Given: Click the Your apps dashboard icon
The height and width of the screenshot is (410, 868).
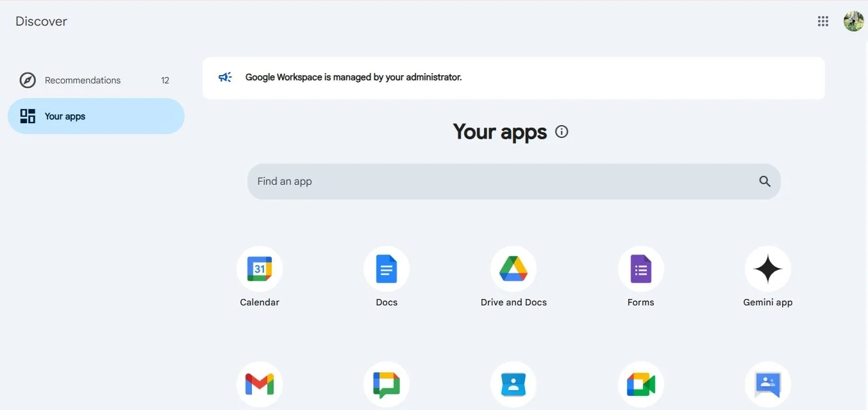Looking at the screenshot, I should (28, 116).
